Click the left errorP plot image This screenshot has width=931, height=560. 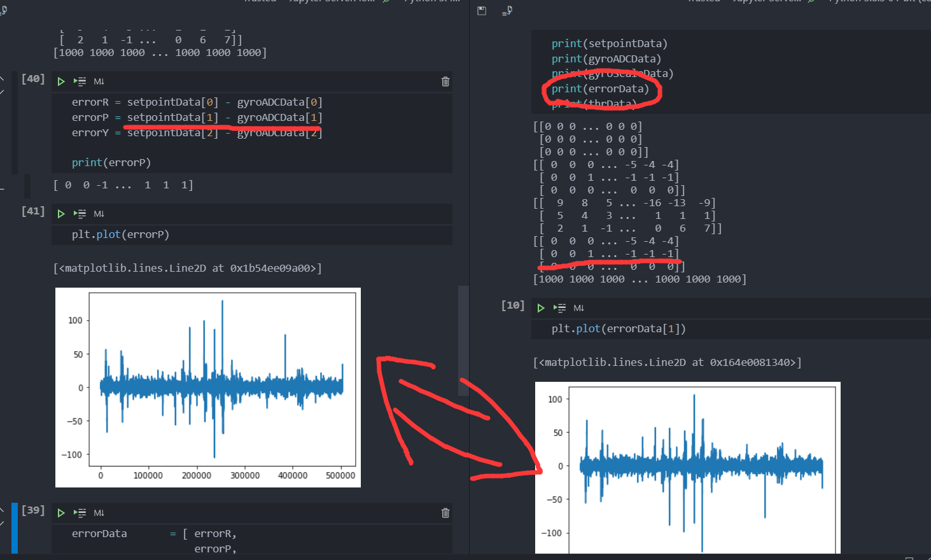click(x=208, y=388)
